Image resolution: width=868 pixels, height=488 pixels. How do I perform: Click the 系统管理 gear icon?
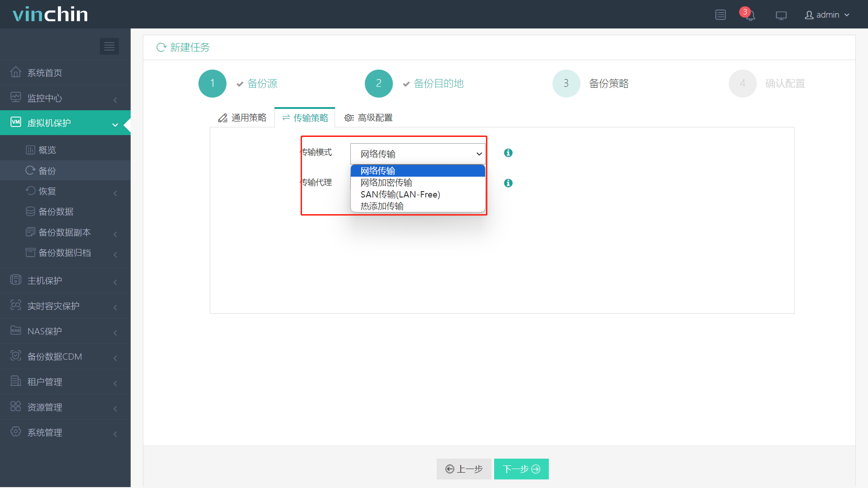(16, 432)
